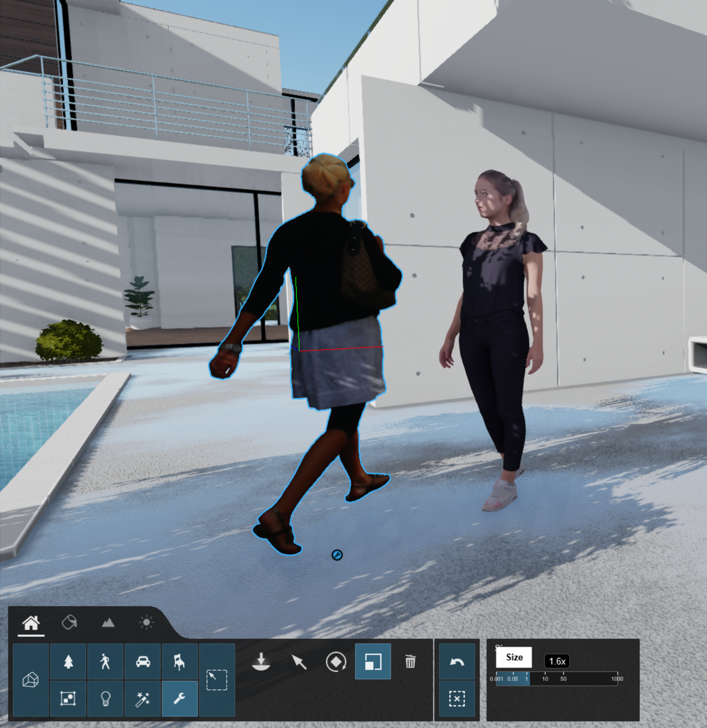Choose the Transport car category icon
This screenshot has width=707, height=728.
tap(142, 662)
